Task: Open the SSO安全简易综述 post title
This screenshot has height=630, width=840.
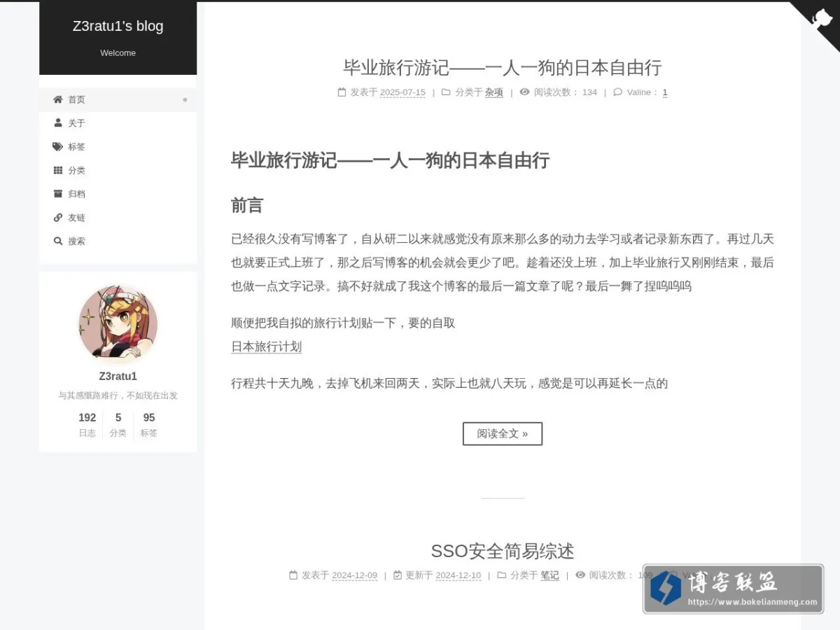Action: (503, 551)
